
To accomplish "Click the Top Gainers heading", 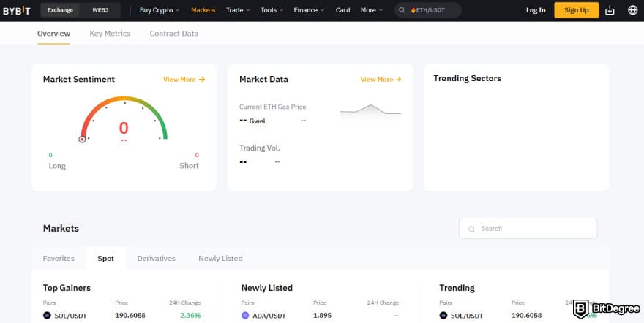I will pyautogui.click(x=67, y=288).
